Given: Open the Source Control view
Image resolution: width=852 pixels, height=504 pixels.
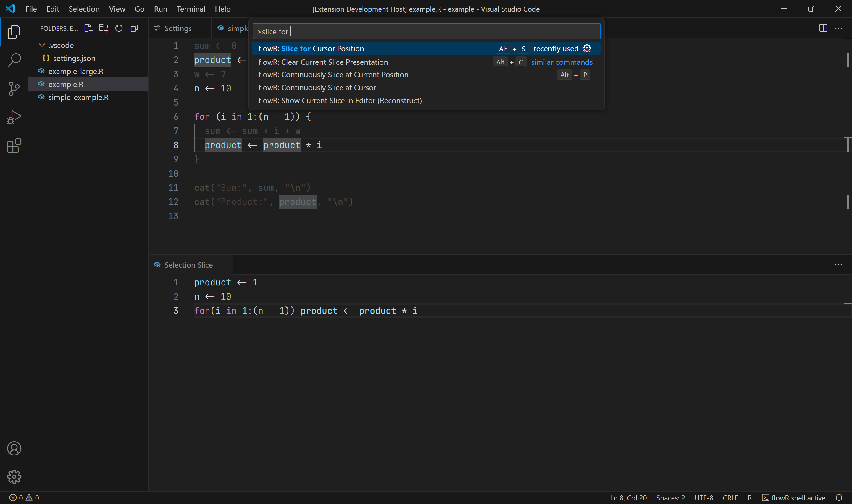Looking at the screenshot, I should tap(14, 89).
